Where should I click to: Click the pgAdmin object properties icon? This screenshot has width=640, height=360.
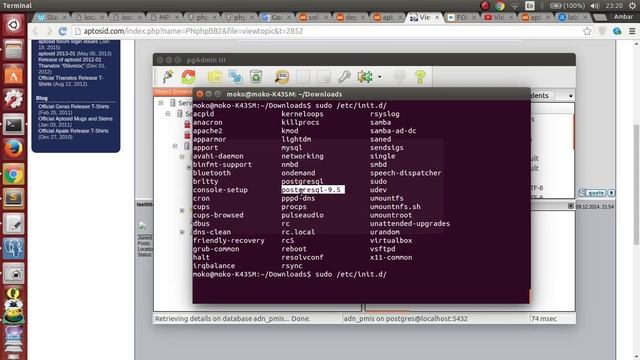tap(215, 76)
